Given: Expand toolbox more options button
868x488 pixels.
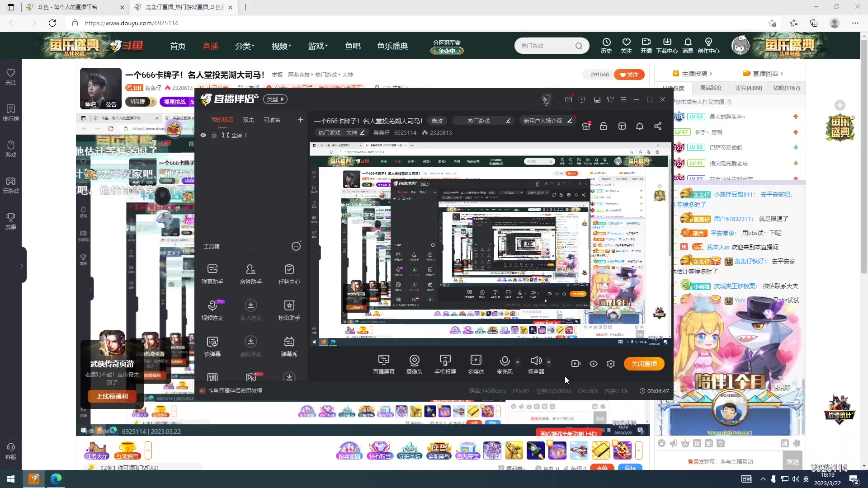Looking at the screenshot, I should click(296, 246).
